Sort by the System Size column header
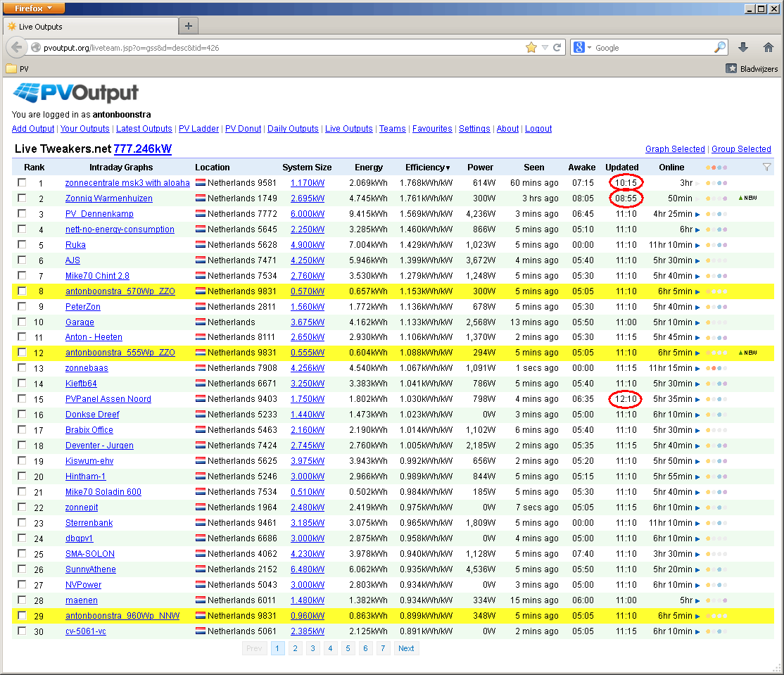 pyautogui.click(x=307, y=168)
